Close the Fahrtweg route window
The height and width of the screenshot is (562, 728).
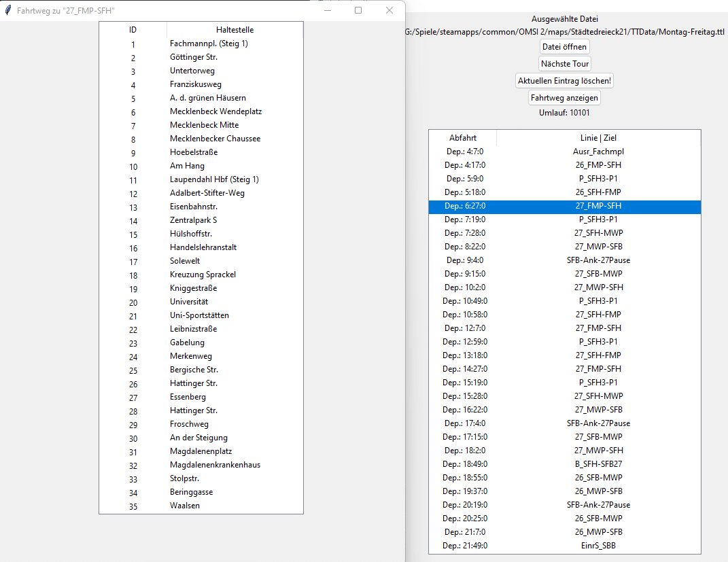pyautogui.click(x=389, y=10)
